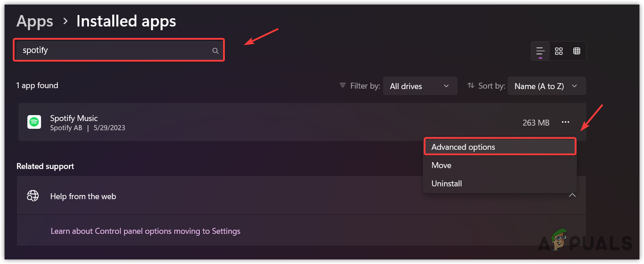Image resolution: width=644 pixels, height=264 pixels.
Task: Collapse the Help from the web section
Action: [x=572, y=195]
